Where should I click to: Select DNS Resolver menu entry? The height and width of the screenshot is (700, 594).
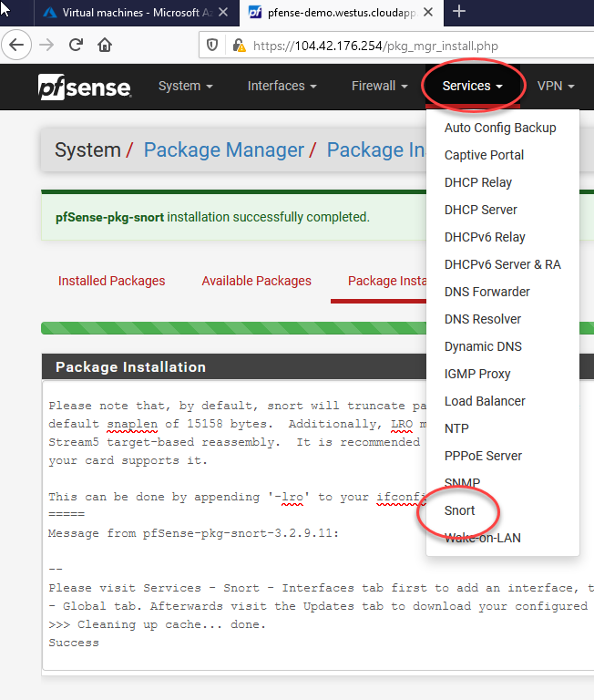click(483, 319)
